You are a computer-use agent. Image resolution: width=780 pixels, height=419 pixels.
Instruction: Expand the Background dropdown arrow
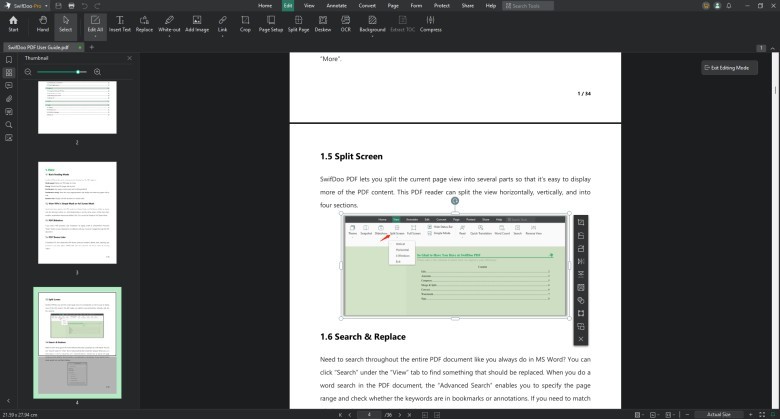click(373, 36)
